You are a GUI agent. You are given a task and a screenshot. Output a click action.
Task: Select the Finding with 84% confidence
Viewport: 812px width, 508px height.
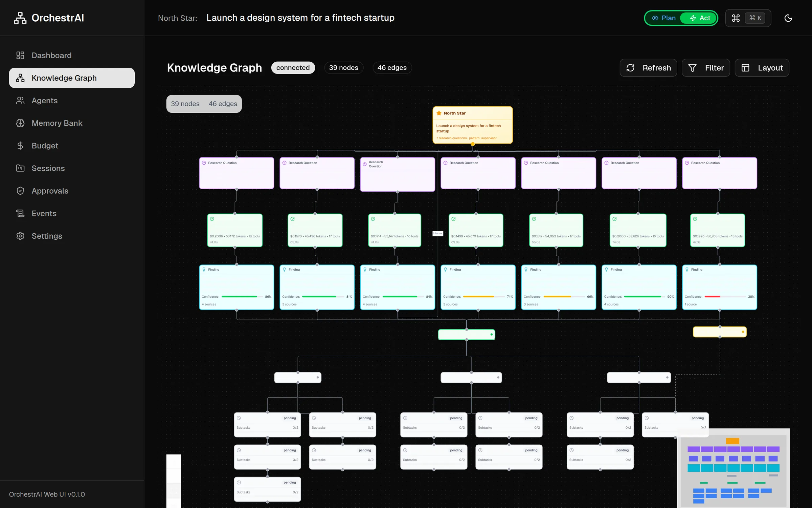click(x=398, y=287)
